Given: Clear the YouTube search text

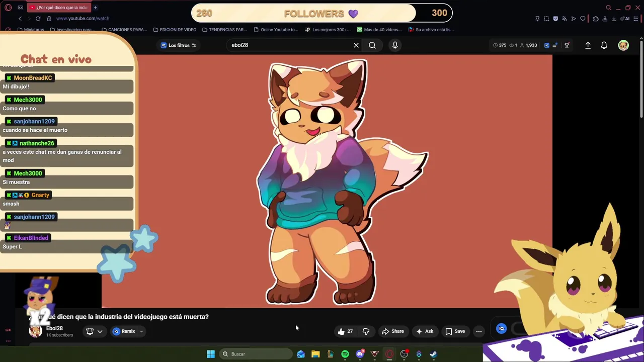Looking at the screenshot, I should pos(356,45).
